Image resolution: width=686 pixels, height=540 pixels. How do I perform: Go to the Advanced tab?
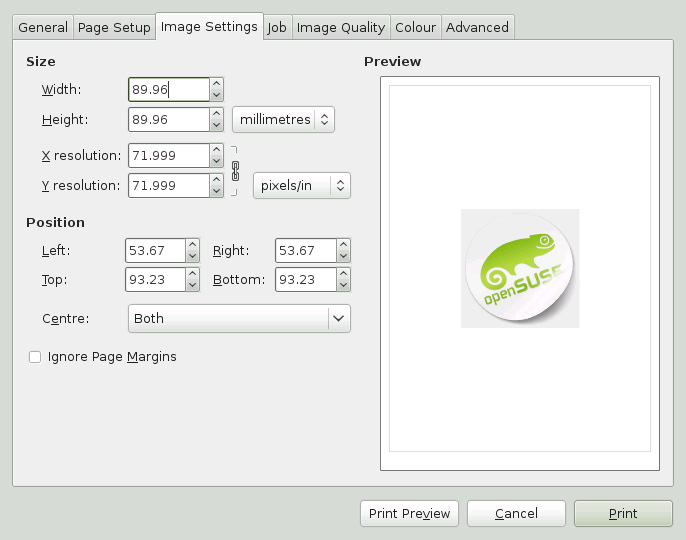(477, 28)
